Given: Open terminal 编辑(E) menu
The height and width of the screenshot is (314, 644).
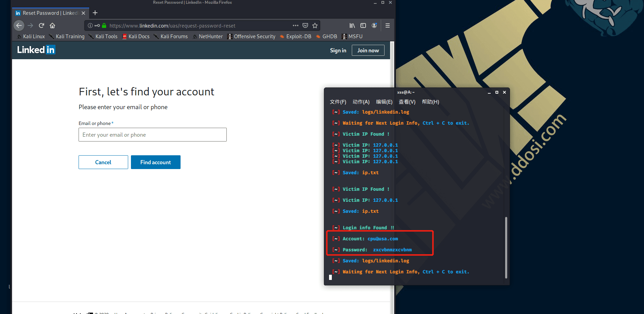Looking at the screenshot, I should (x=384, y=102).
